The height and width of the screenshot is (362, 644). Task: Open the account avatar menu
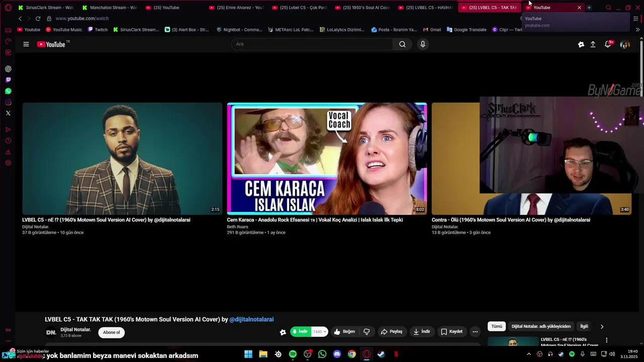coord(625,44)
